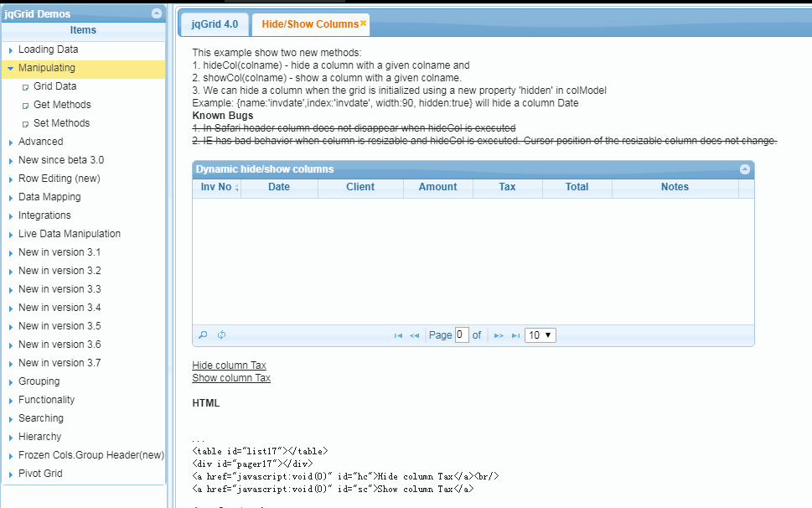Screen dimensions: 812x508
Task: Expand the Loading Data tree node
Action: [10, 50]
